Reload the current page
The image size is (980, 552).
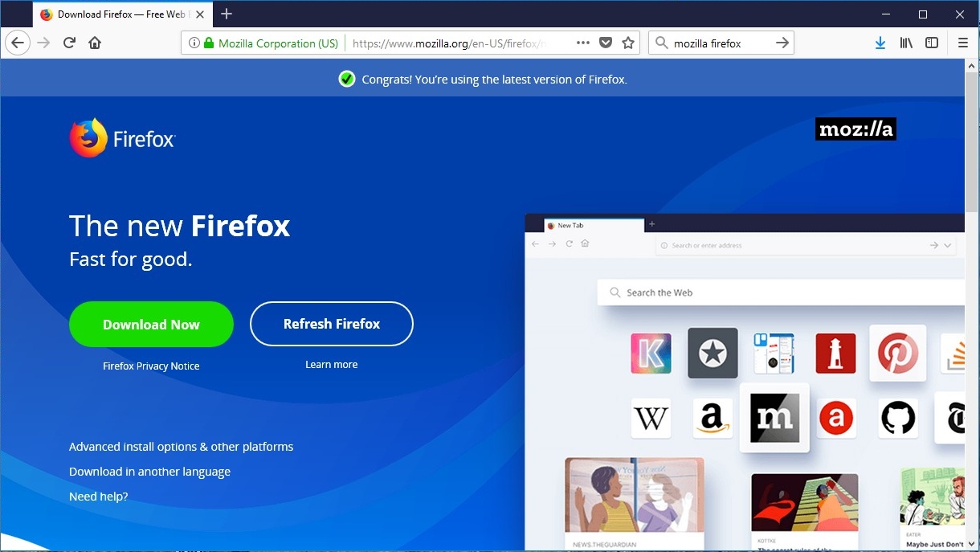pos(69,43)
